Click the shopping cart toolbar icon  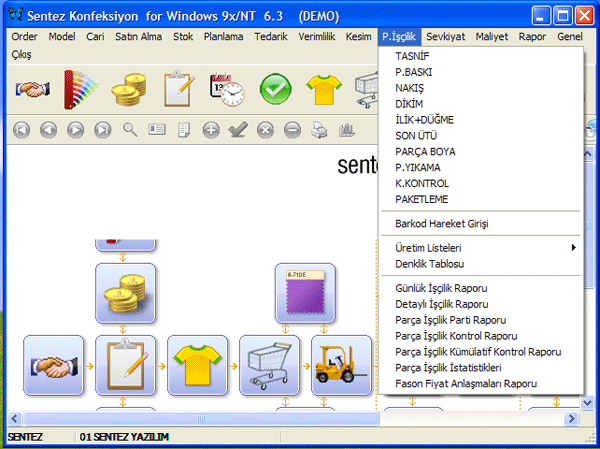coord(367,90)
